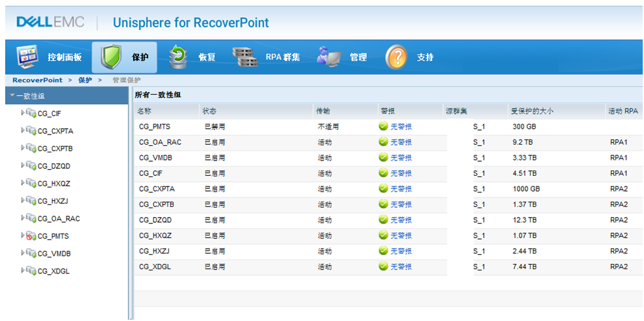Click the CG_CIF group icon in tree
This screenshot has height=321, width=644.
tap(31, 113)
